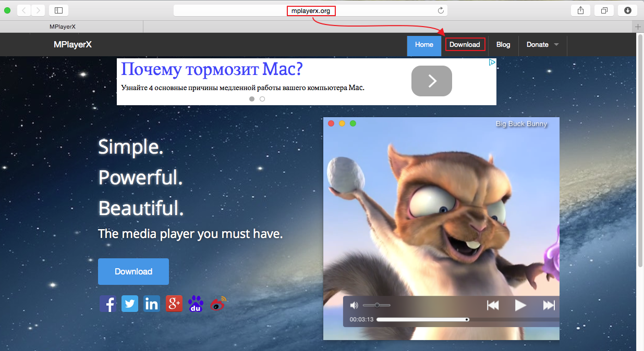
Task: Open the Download nav item
Action: (465, 44)
